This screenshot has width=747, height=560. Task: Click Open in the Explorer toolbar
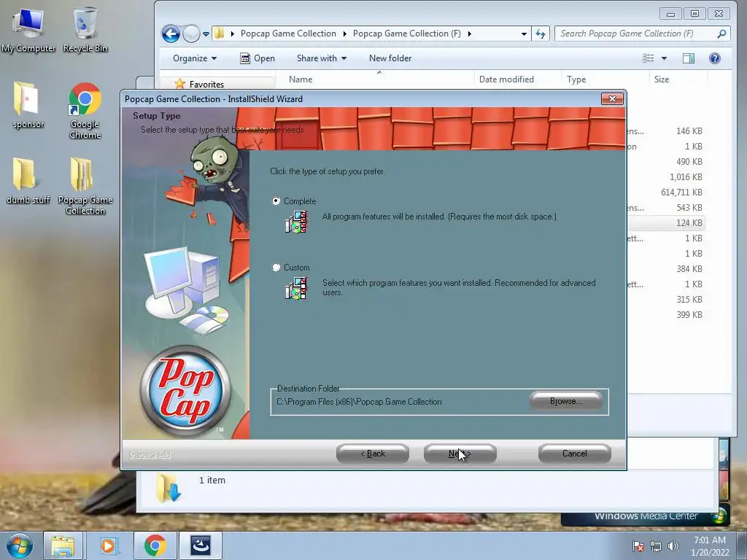[258, 58]
